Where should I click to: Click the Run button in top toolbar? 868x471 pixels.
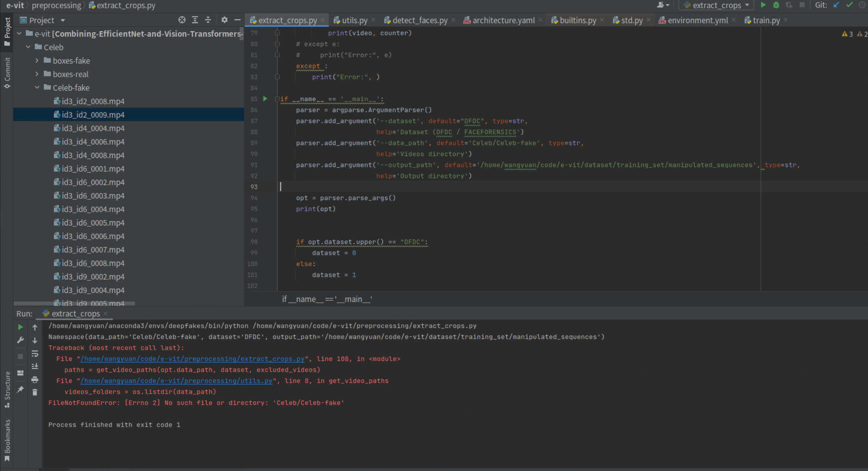(763, 5)
